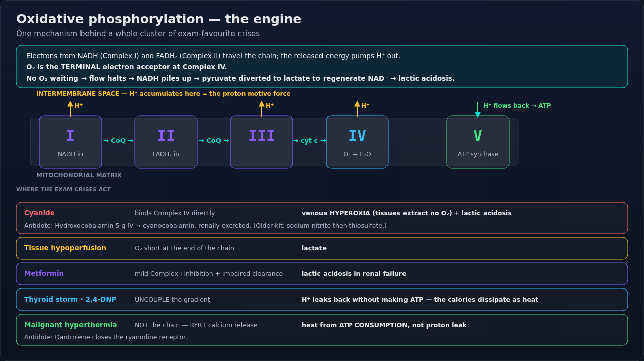This screenshot has width=644, height=361.
Task: Click the CoQ carrier between I and II
Action: click(118, 141)
